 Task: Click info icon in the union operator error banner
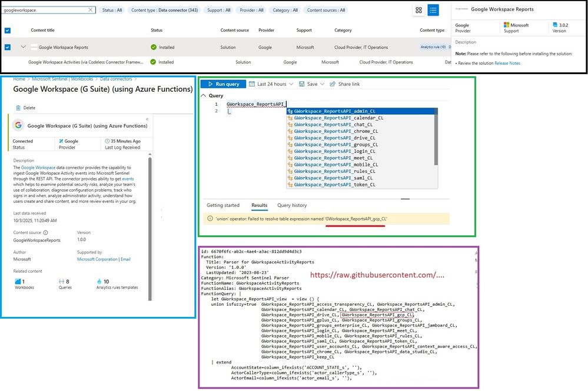[210, 219]
